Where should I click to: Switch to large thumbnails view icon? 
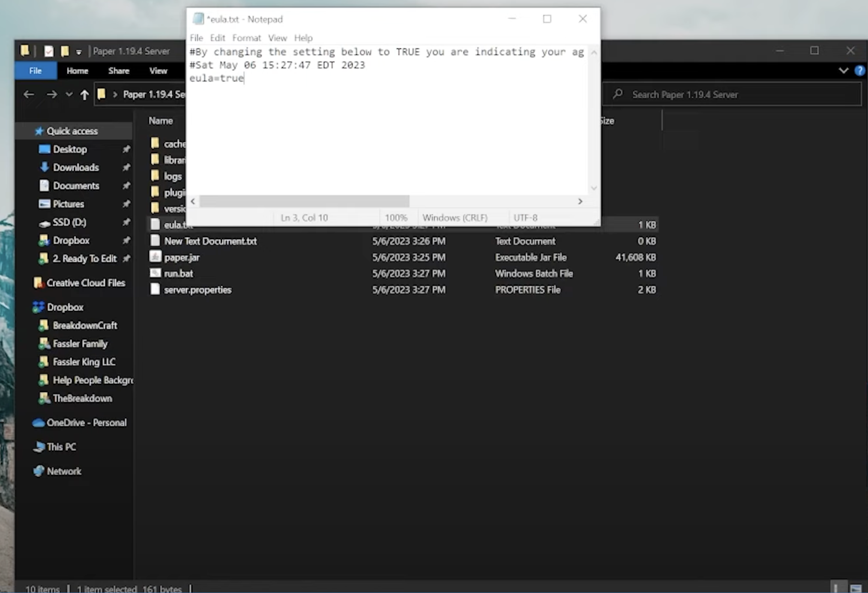click(x=856, y=588)
